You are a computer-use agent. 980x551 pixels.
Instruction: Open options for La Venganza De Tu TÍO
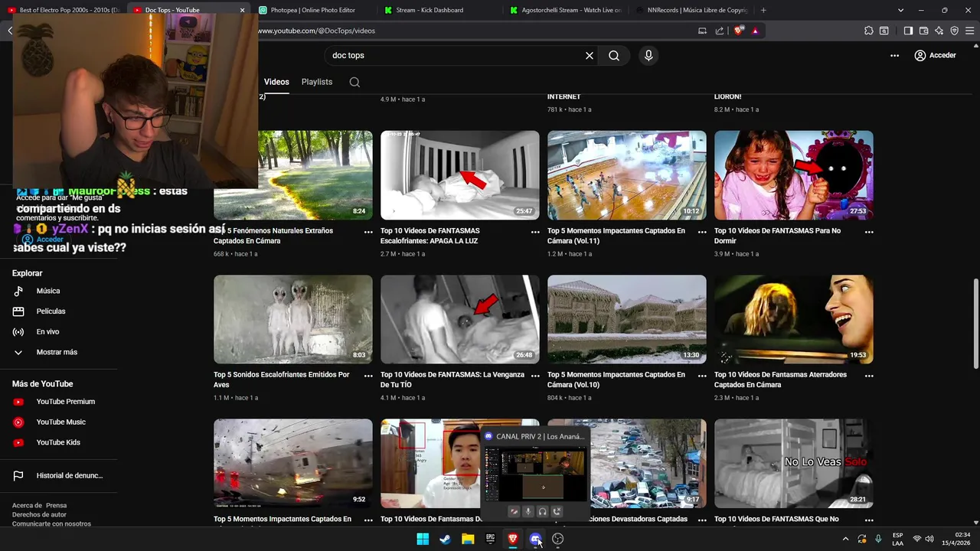[x=535, y=376]
